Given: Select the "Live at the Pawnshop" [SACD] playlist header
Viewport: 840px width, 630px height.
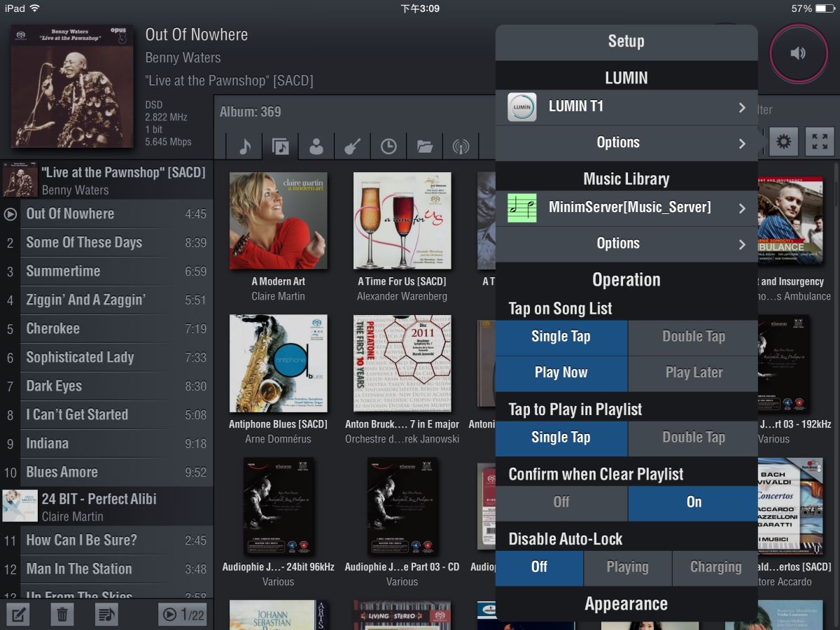Looking at the screenshot, I should pyautogui.click(x=106, y=181).
